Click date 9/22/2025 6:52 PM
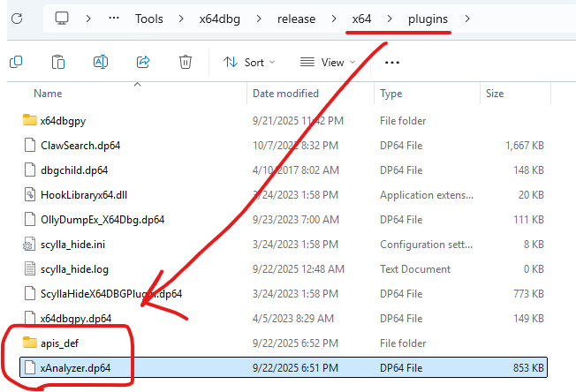 click(x=295, y=343)
